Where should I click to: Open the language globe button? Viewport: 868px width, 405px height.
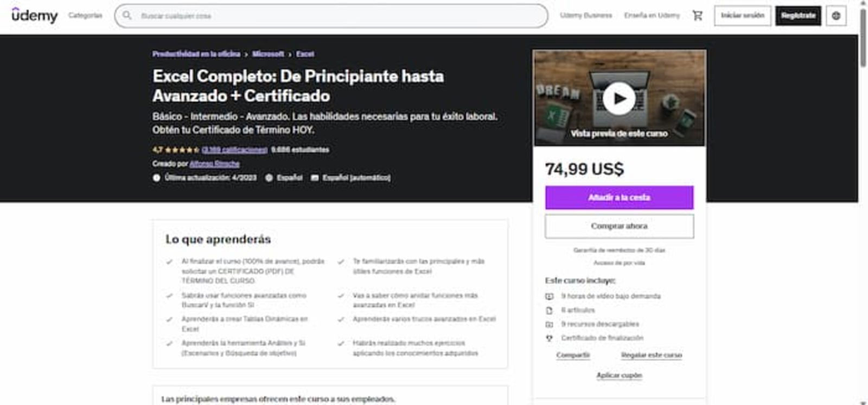point(836,16)
